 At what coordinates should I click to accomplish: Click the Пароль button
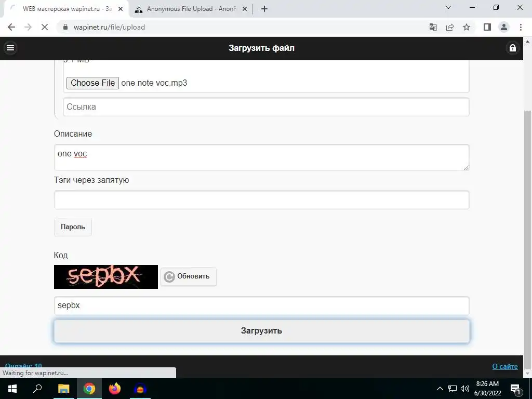coord(73,227)
